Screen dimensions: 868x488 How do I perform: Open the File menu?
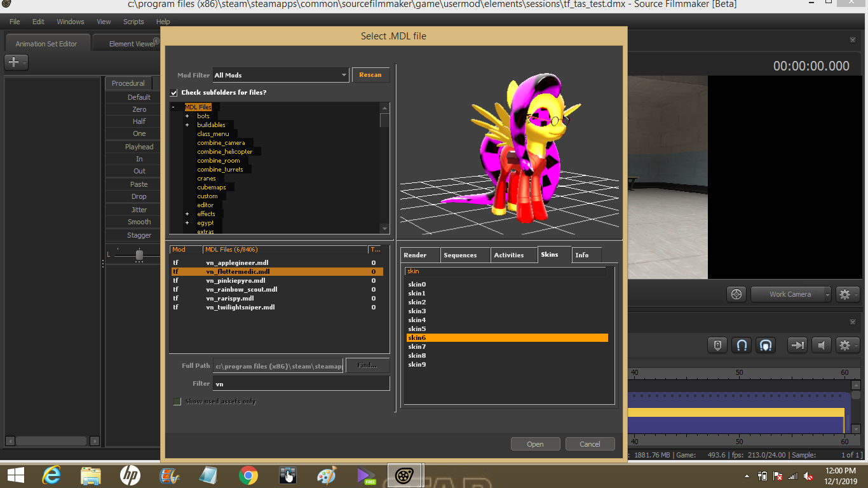tap(15, 22)
